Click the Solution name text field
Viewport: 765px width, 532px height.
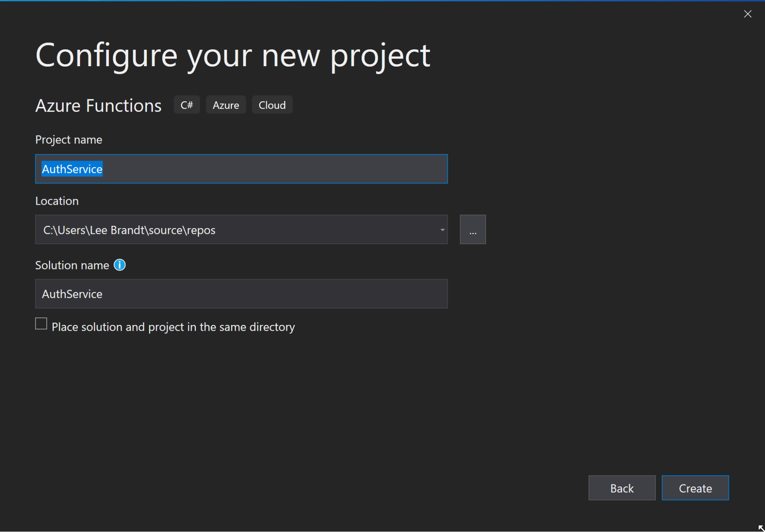[x=241, y=294]
